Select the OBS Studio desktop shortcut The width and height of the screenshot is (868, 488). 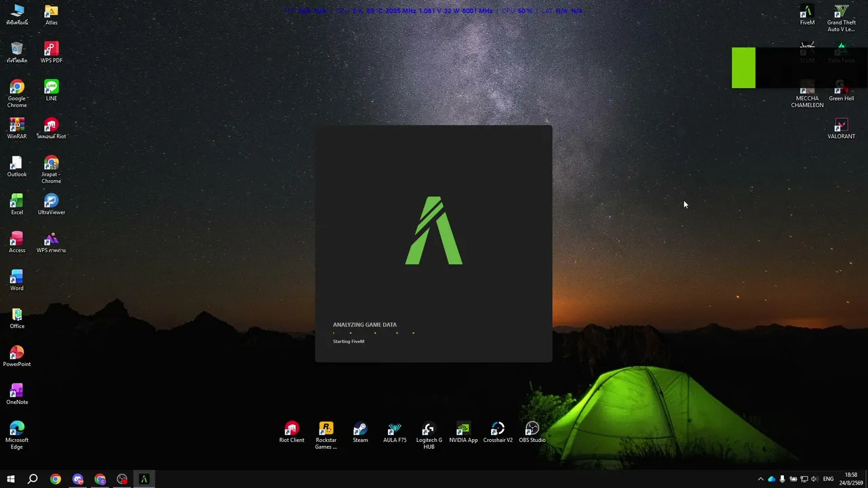coord(532,432)
